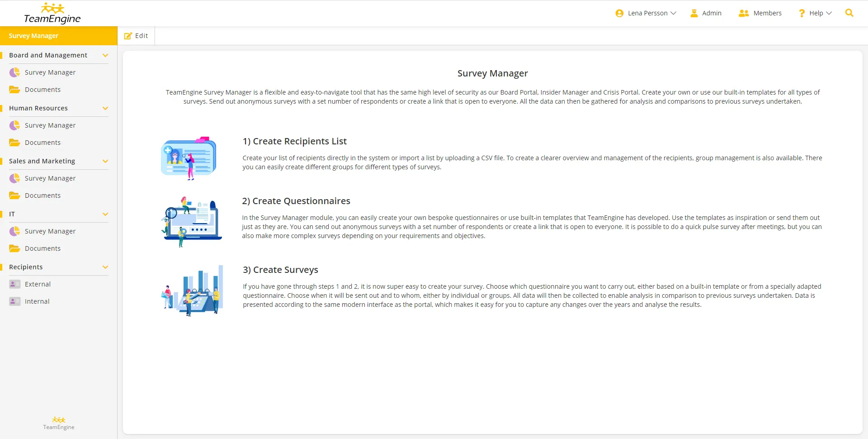Click the External recipients card icon
Image resolution: width=868 pixels, height=439 pixels.
pyautogui.click(x=14, y=284)
